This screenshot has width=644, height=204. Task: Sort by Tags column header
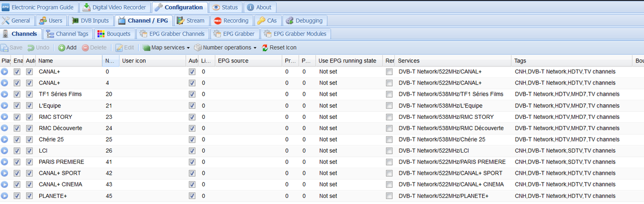572,60
